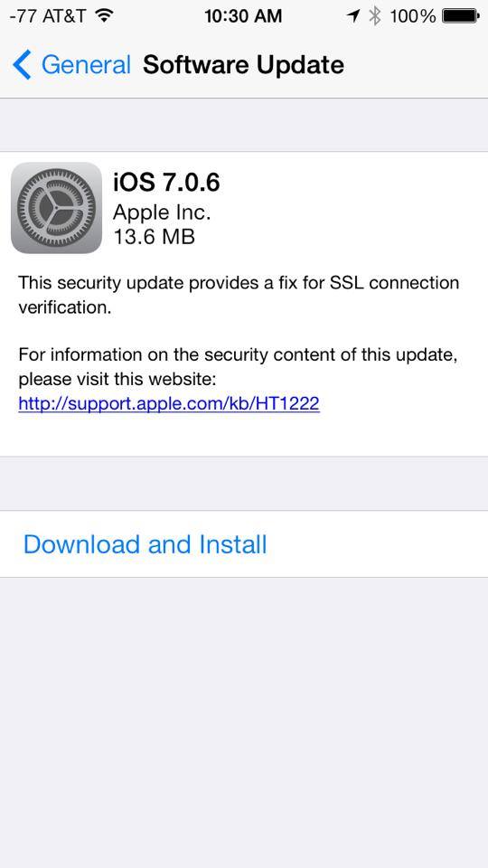The image size is (488, 868).
Task: Tap the 13.6 MB size text
Action: [154, 237]
